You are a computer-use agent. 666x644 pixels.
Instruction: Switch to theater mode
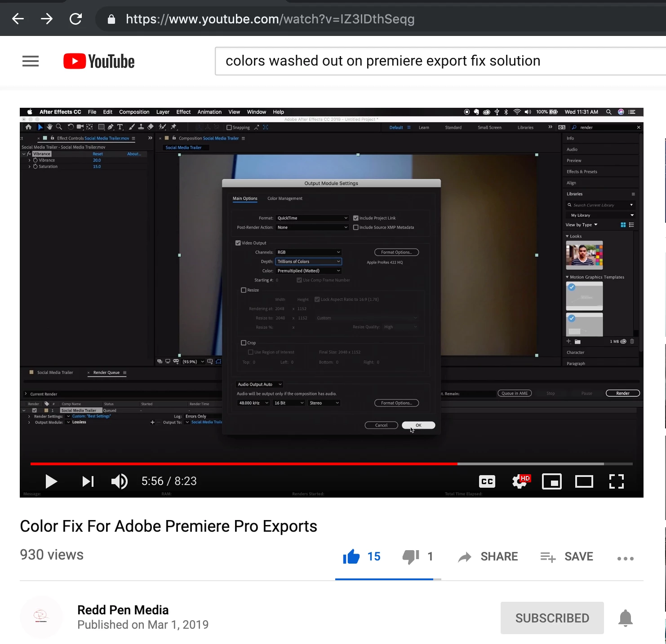point(584,481)
